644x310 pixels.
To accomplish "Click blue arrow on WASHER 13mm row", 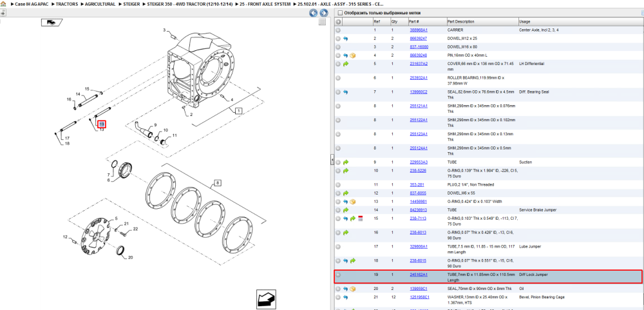I will [x=345, y=297].
